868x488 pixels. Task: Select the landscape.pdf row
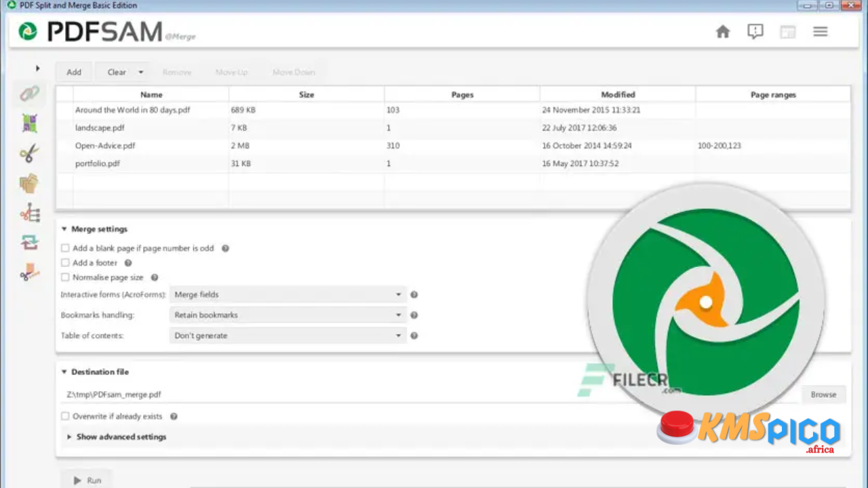coord(453,127)
